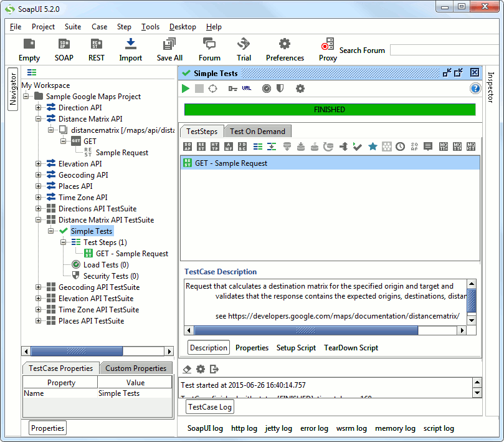Screen dimensions: 504x442
Task: Add the blue star test step icon
Action: 373,147
